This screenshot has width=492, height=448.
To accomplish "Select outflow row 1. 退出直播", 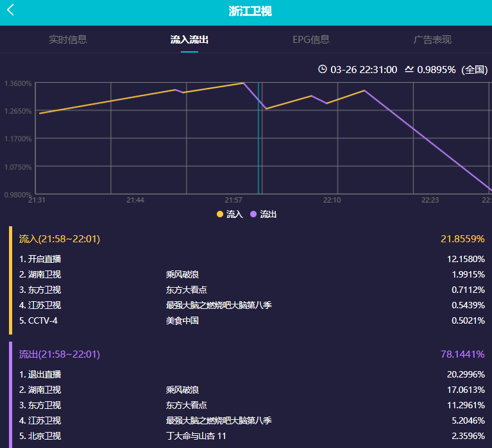I will [x=252, y=374].
